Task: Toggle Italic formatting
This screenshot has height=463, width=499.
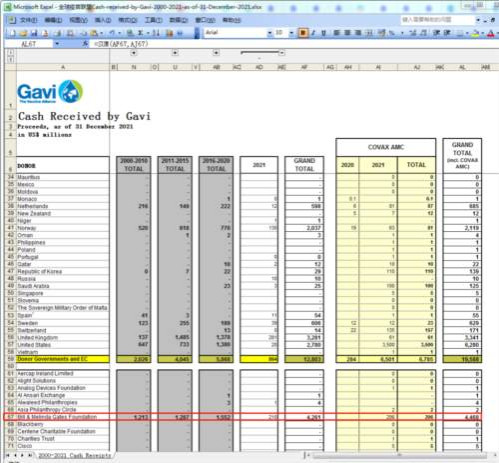Action: (313, 33)
